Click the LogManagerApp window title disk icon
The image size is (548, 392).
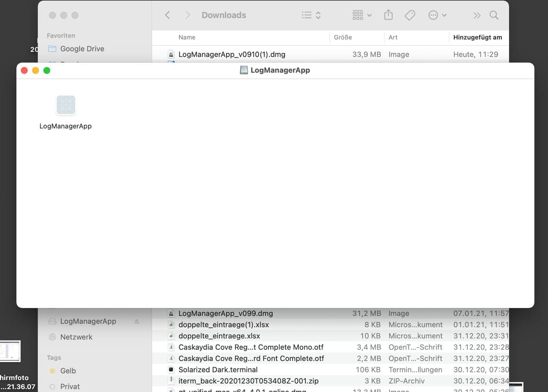tap(244, 70)
